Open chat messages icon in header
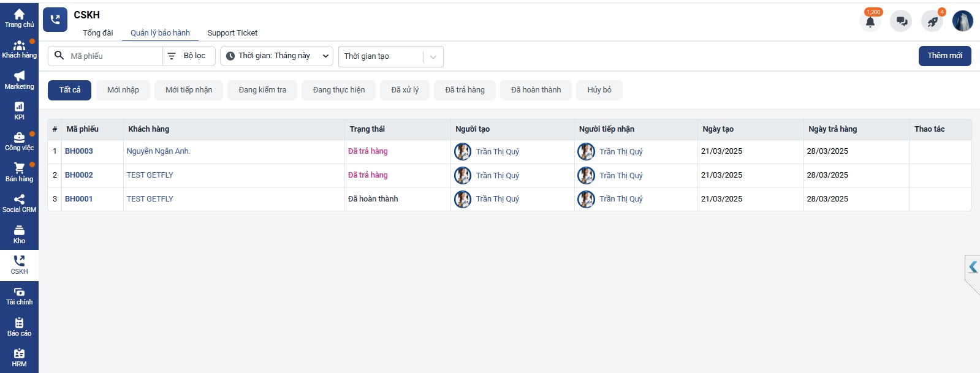The height and width of the screenshot is (373, 980). (902, 21)
